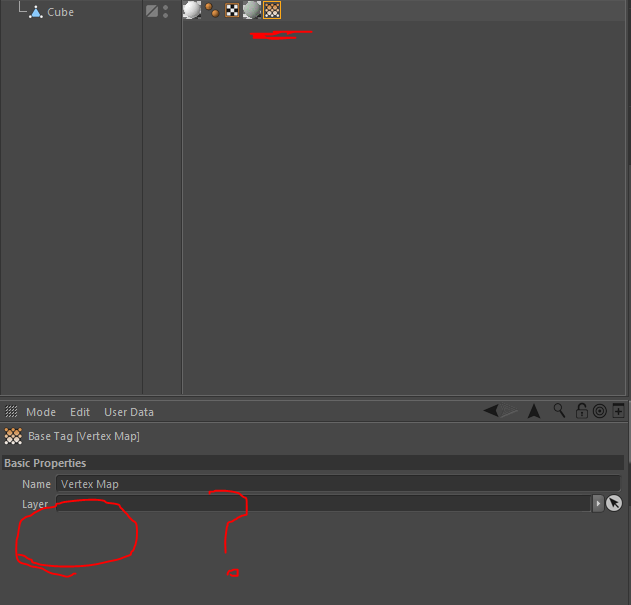
Task: Click the Attribute Manager grip handle
Action: click(11, 411)
